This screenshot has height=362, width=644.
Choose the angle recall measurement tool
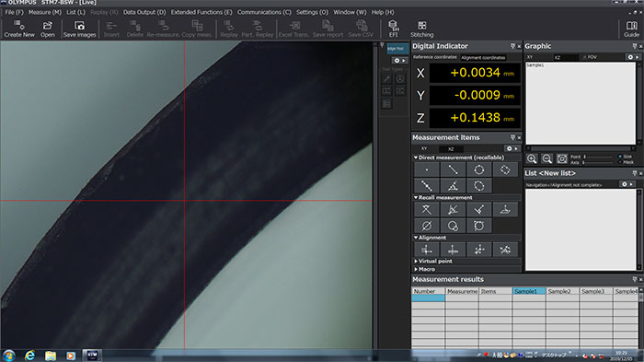tap(453, 210)
